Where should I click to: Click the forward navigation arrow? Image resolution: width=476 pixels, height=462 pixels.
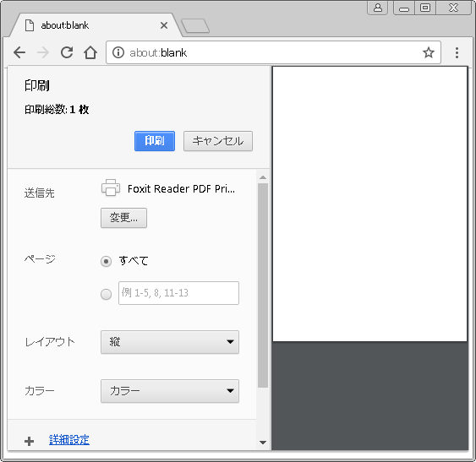click(x=43, y=52)
